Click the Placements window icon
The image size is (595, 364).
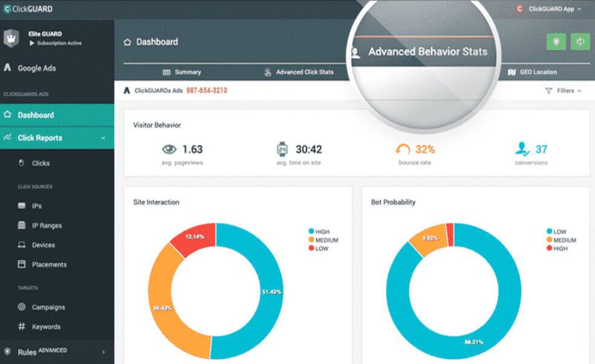click(22, 264)
